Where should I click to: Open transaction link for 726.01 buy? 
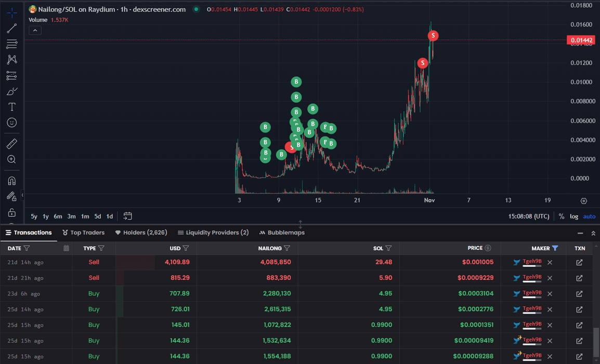click(x=579, y=309)
